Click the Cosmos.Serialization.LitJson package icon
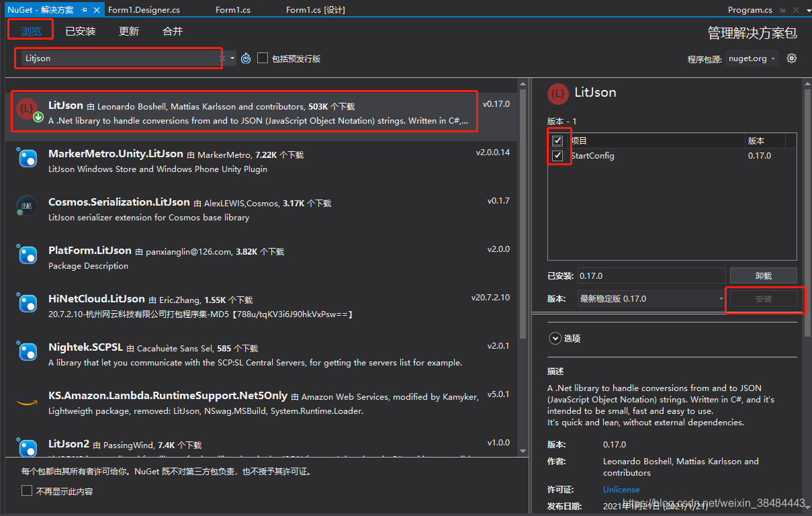 coord(27,206)
